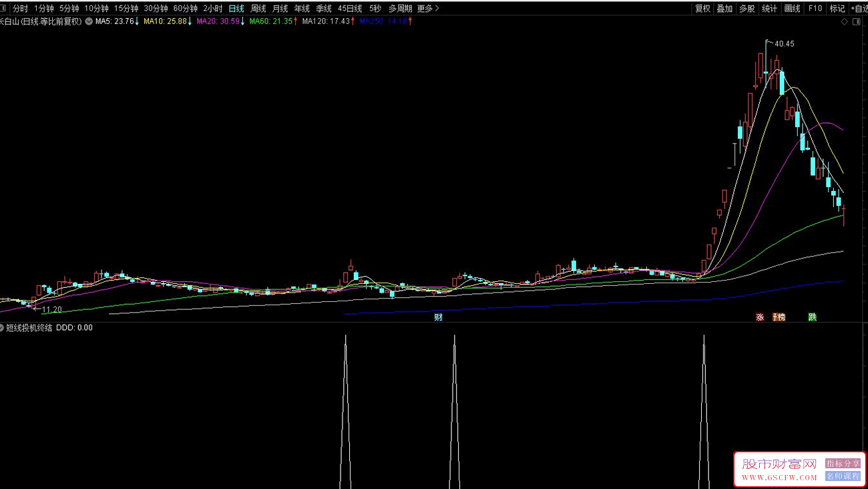Click the MA20: 30.59 indicator value
Viewport: 868px width, 489px height.
pos(218,21)
